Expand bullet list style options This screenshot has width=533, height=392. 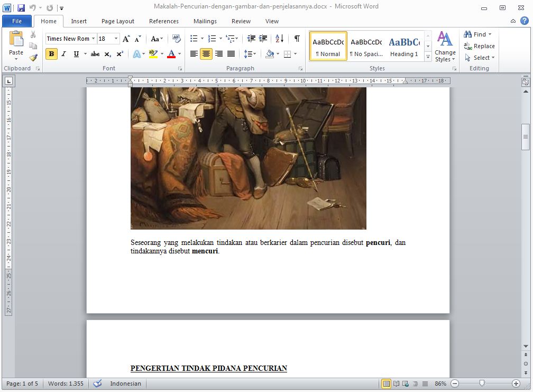(x=202, y=39)
